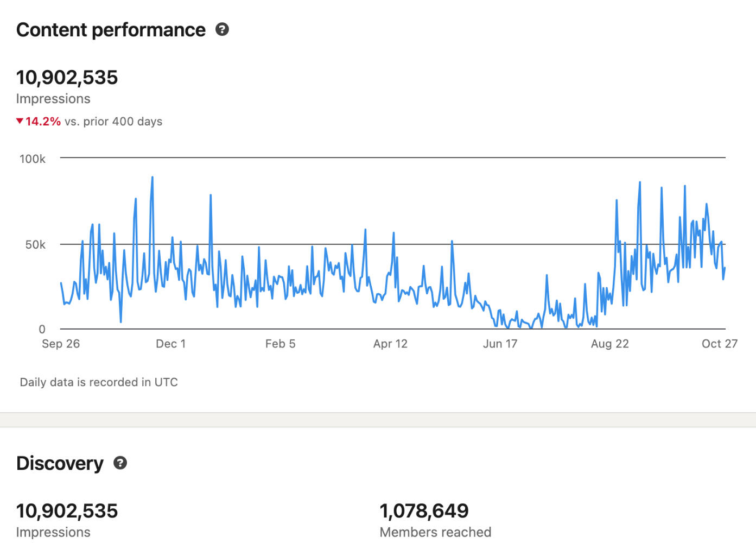This screenshot has width=756, height=543.
Task: Click the Discovery section heading
Action: (x=60, y=463)
